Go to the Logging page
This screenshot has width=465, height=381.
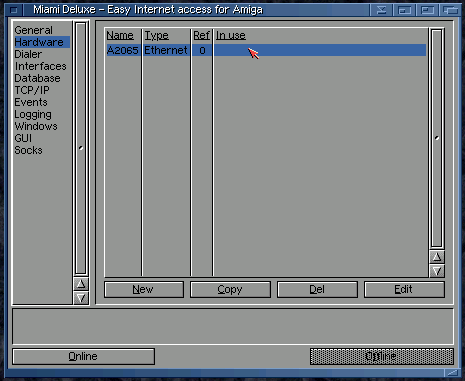tap(33, 114)
